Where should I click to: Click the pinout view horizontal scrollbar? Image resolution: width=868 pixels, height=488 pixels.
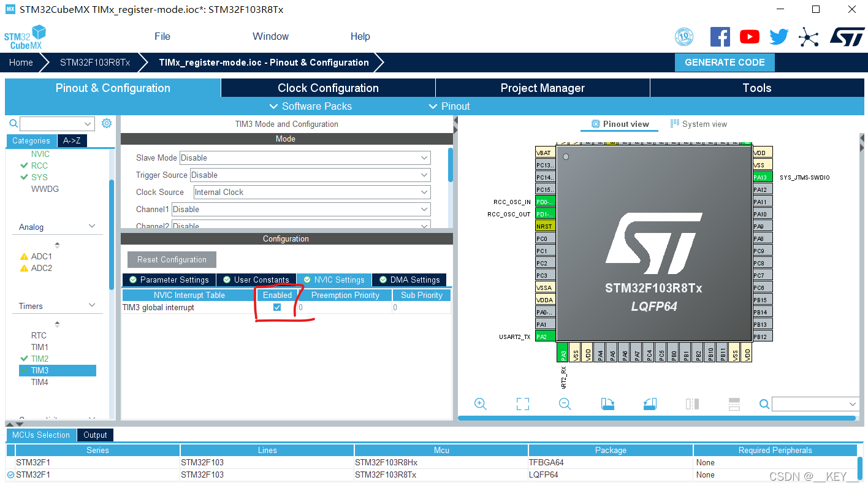pyautogui.click(x=656, y=418)
